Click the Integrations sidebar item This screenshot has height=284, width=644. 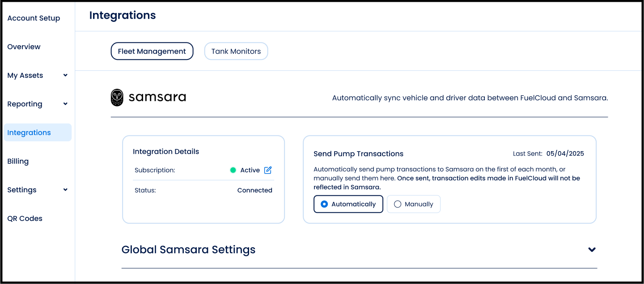(29, 132)
